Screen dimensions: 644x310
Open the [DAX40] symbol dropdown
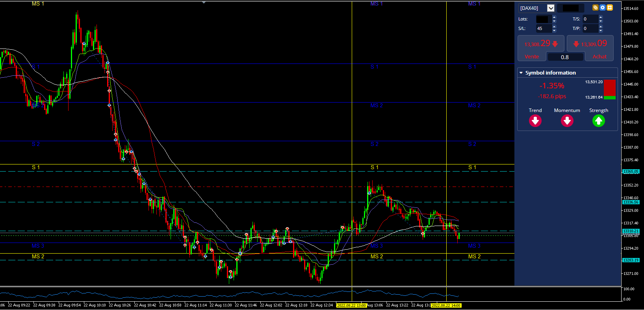pos(551,8)
